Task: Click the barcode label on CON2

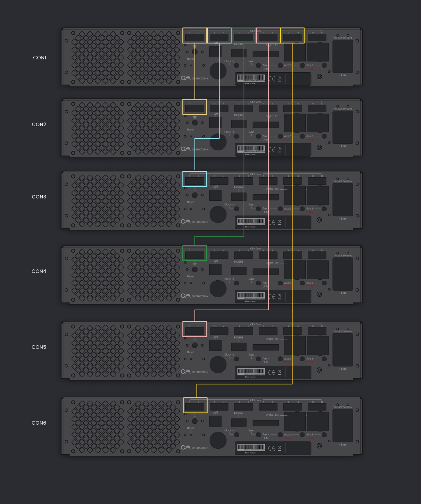Action: (x=251, y=149)
